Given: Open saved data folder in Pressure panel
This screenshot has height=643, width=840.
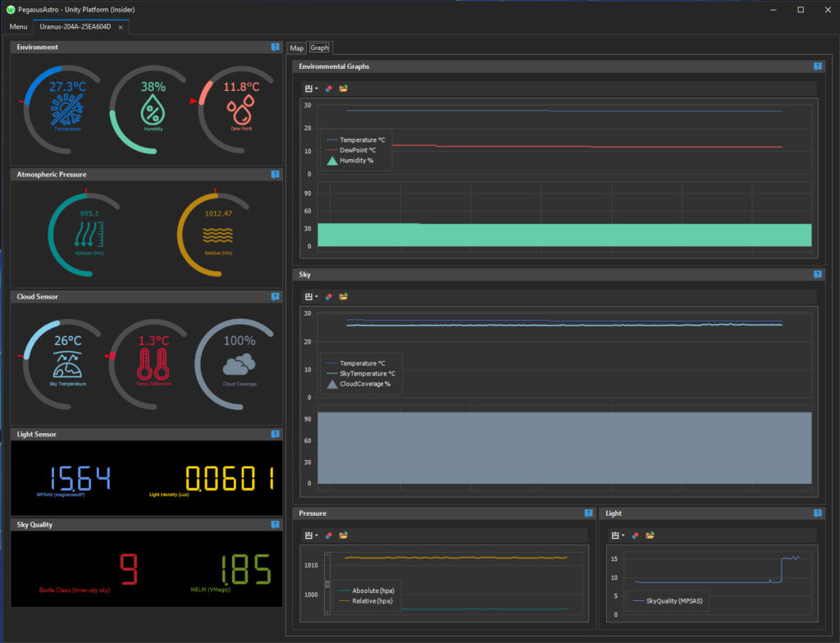Looking at the screenshot, I should [x=344, y=536].
